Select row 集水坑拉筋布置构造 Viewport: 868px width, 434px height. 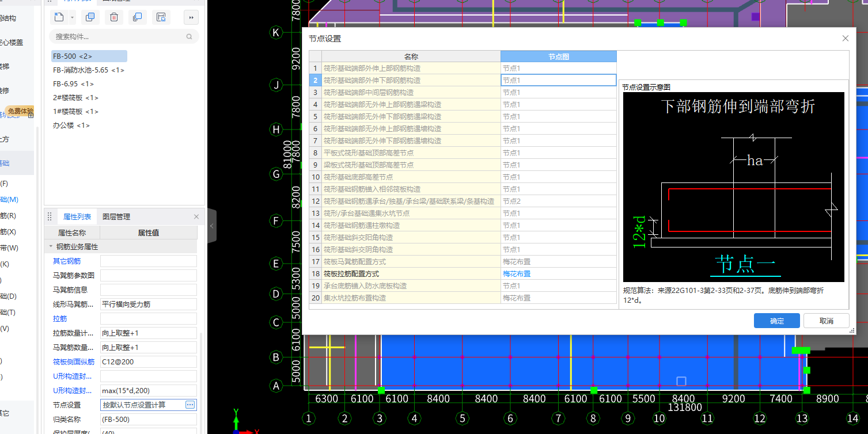click(x=411, y=298)
